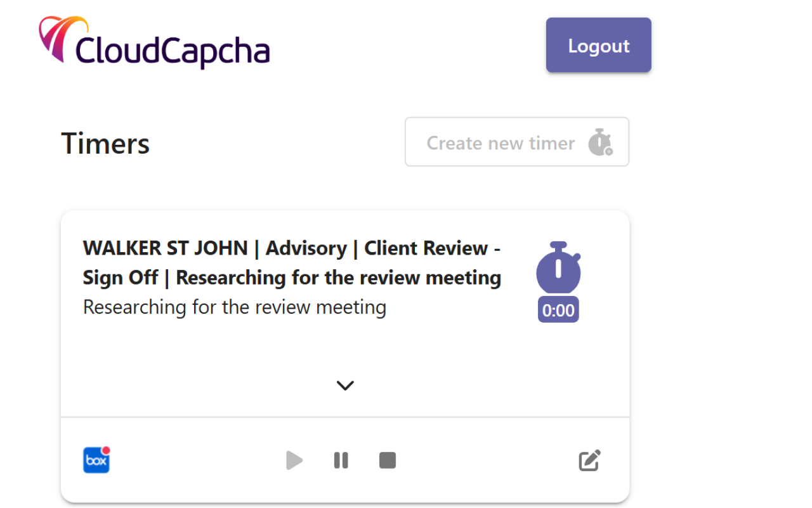
Task: Open the Box integration icon
Action: (96, 460)
